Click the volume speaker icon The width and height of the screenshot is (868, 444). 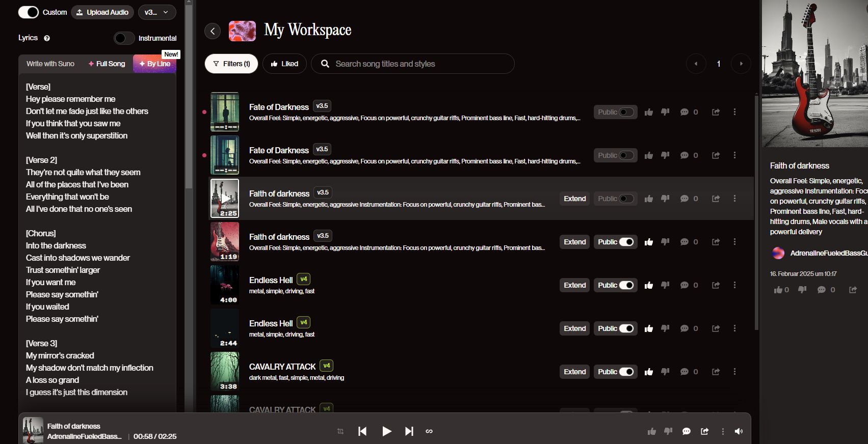739,431
